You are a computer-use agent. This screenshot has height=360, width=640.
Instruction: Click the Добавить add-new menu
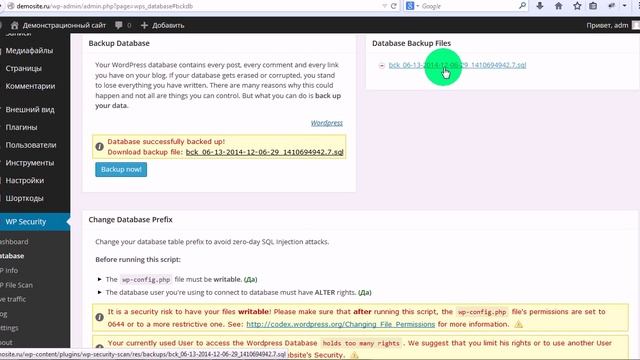(x=162, y=25)
